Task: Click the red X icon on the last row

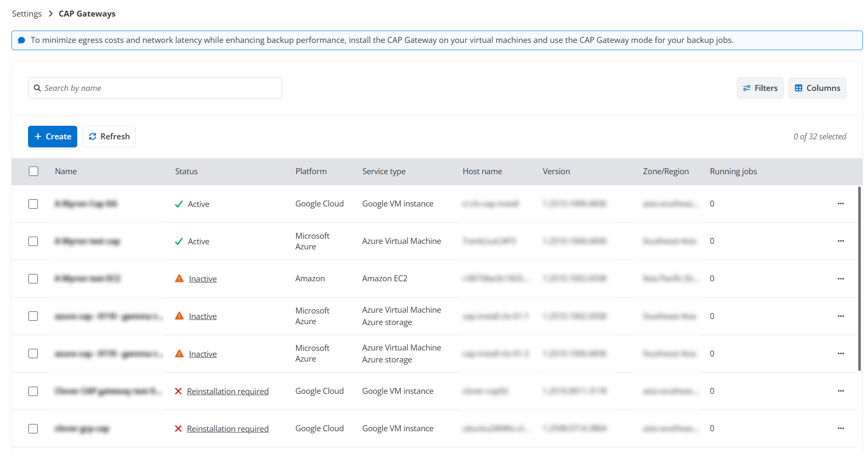Action: (178, 429)
